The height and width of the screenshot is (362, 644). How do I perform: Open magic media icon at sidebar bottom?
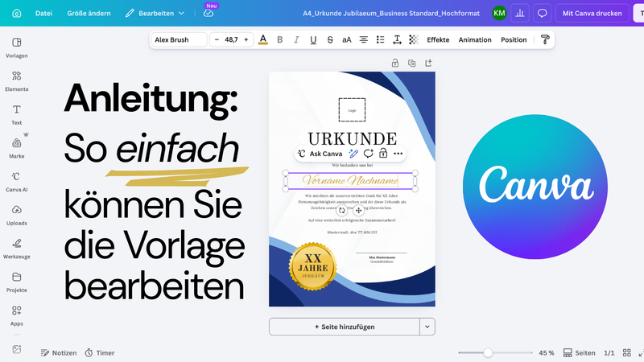[x=17, y=349]
